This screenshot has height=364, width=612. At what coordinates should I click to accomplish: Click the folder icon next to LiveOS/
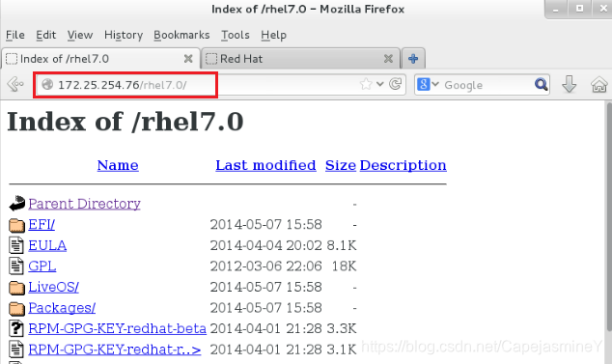tap(16, 288)
